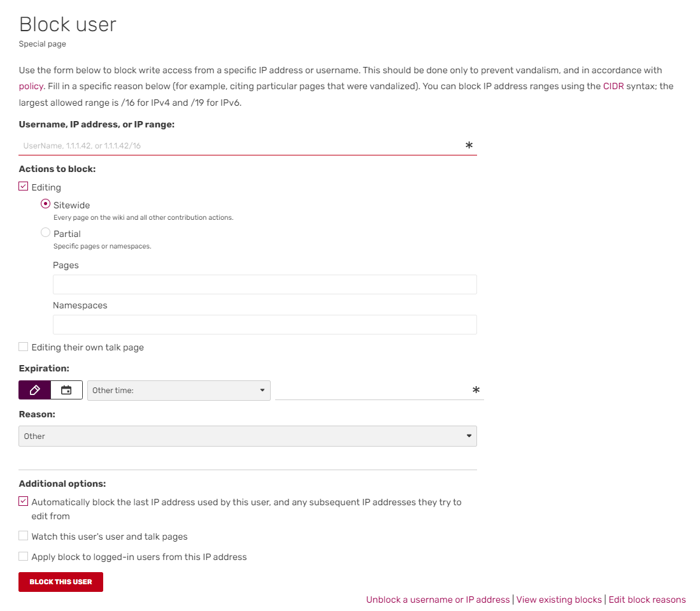The width and height of the screenshot is (700, 611).
Task: Select the Sitewide radio option
Action: (x=45, y=204)
